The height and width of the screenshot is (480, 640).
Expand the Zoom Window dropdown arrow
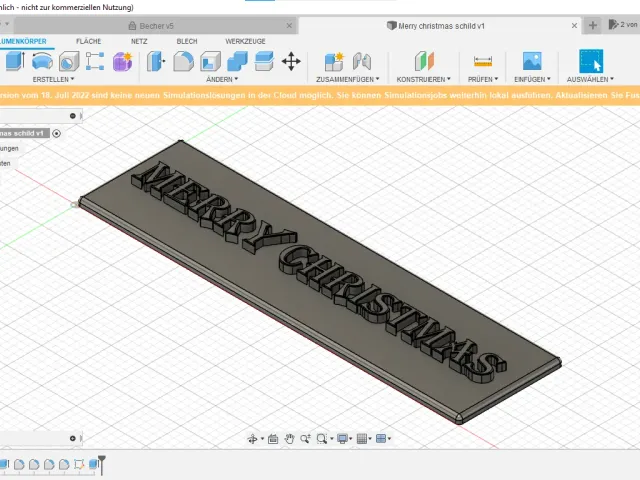coord(332,439)
